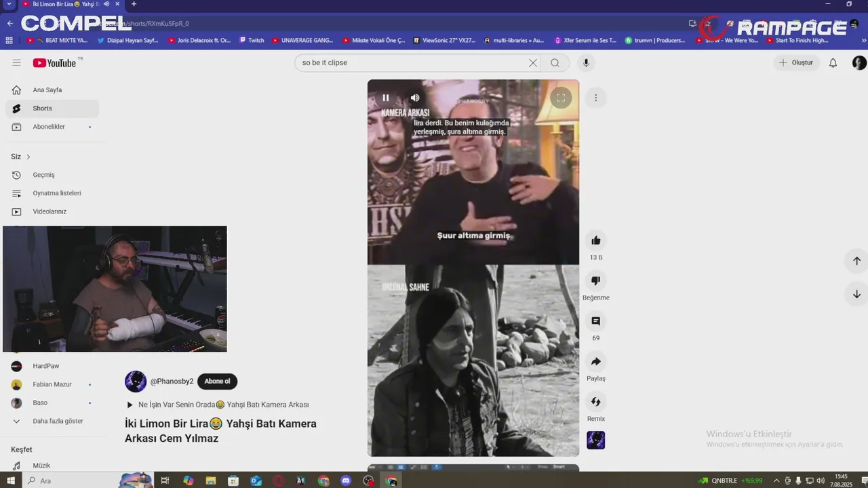Screen dimensions: 868x488
Task: Open trumvn | Producers... bookmark
Action: (655, 41)
